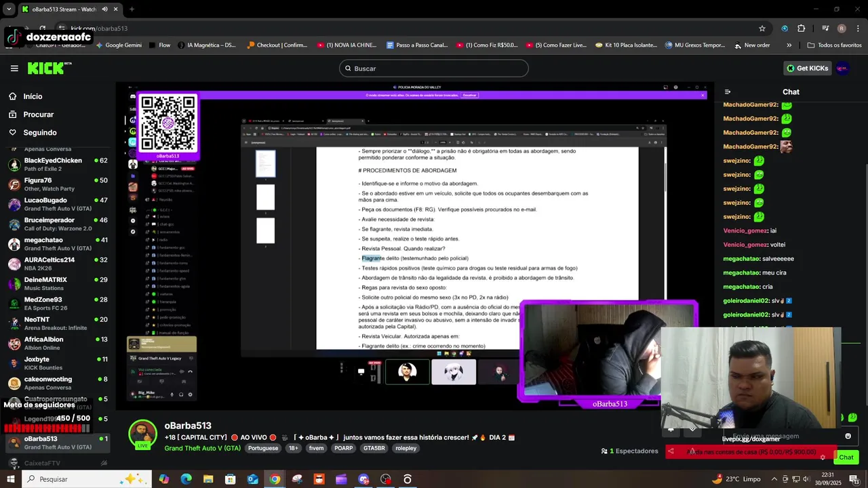The width and height of the screenshot is (868, 488).
Task: Open the Windows Start menu
Action: (10, 479)
